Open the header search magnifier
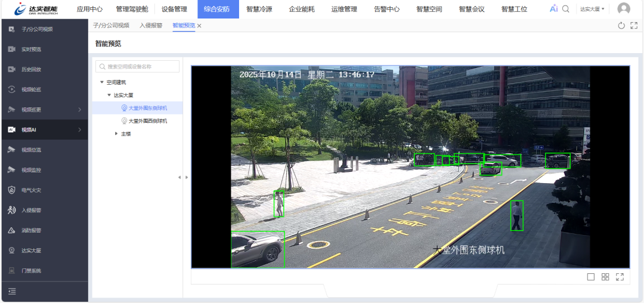This screenshot has width=644, height=303. point(565,8)
